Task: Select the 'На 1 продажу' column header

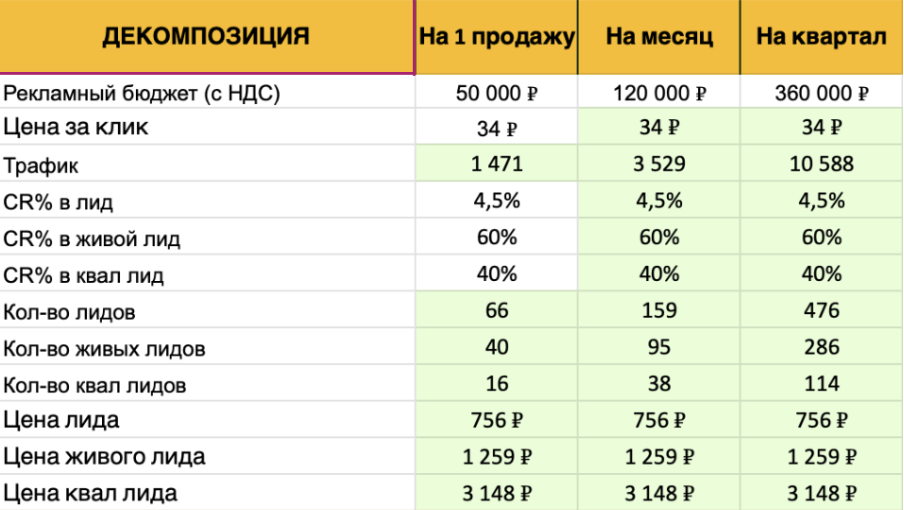Action: (496, 38)
